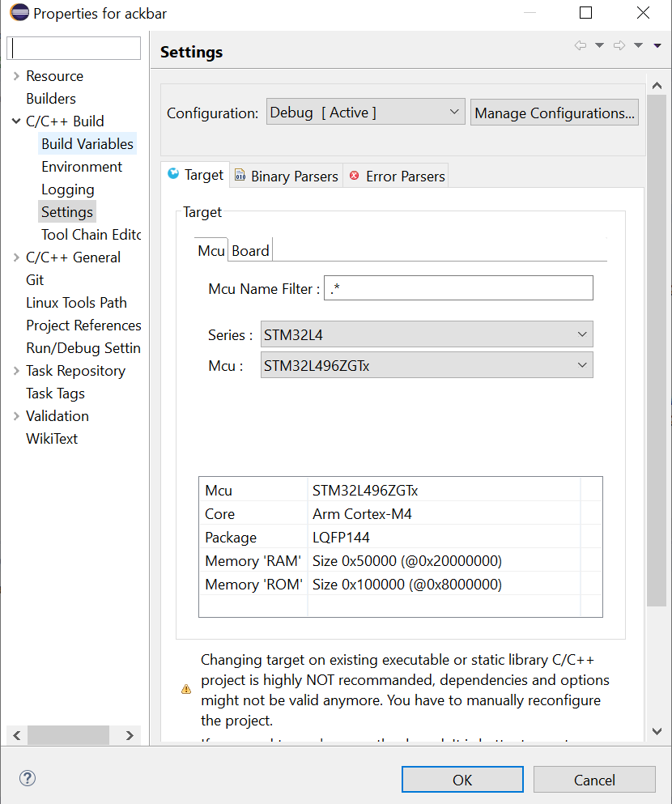Screen dimensions: 672x804
Task: Switch to the Error Parsers tab
Action: pyautogui.click(x=397, y=176)
